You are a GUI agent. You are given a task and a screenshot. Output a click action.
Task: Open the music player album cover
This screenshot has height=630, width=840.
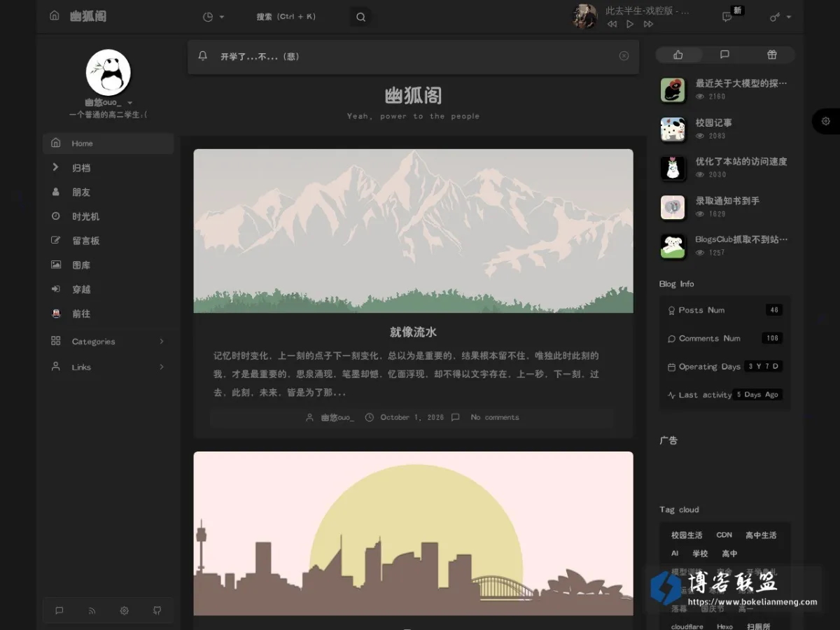[x=584, y=16]
